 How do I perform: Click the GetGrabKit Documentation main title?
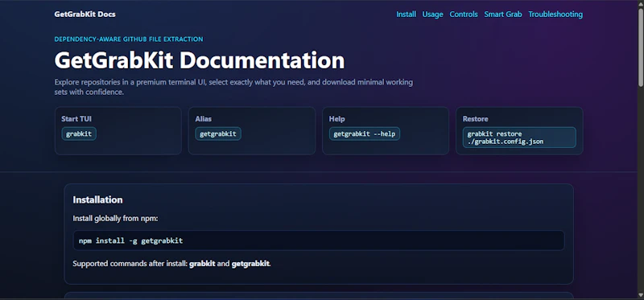click(199, 60)
